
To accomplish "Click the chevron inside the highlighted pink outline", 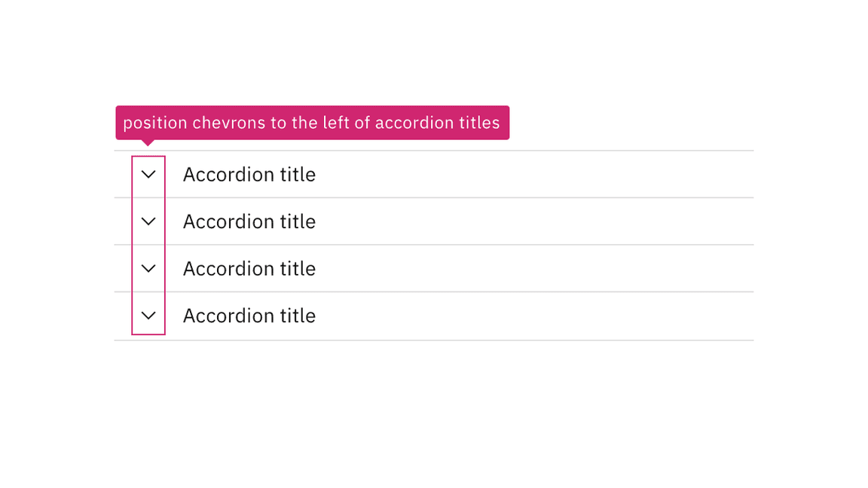I will (x=148, y=174).
